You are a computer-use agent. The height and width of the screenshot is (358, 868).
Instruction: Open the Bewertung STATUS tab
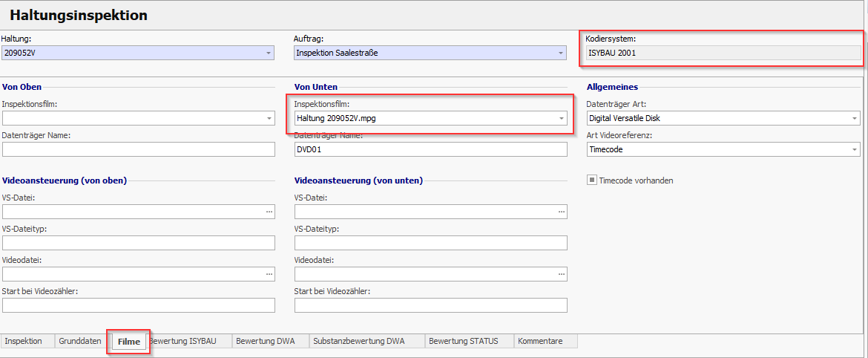(469, 341)
